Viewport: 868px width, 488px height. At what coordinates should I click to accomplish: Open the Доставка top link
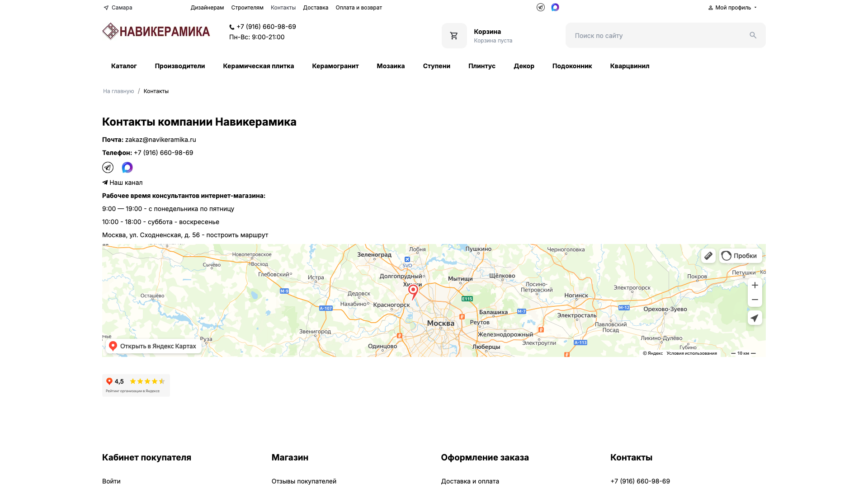click(x=316, y=8)
